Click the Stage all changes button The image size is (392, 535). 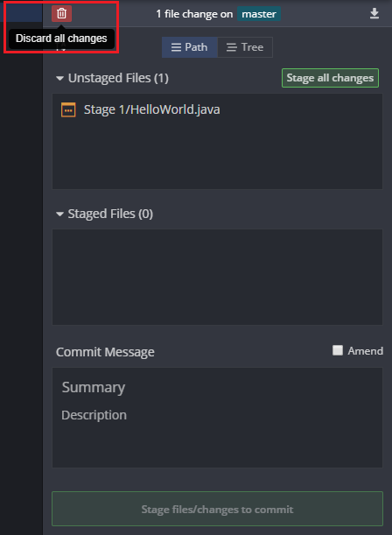pyautogui.click(x=330, y=78)
